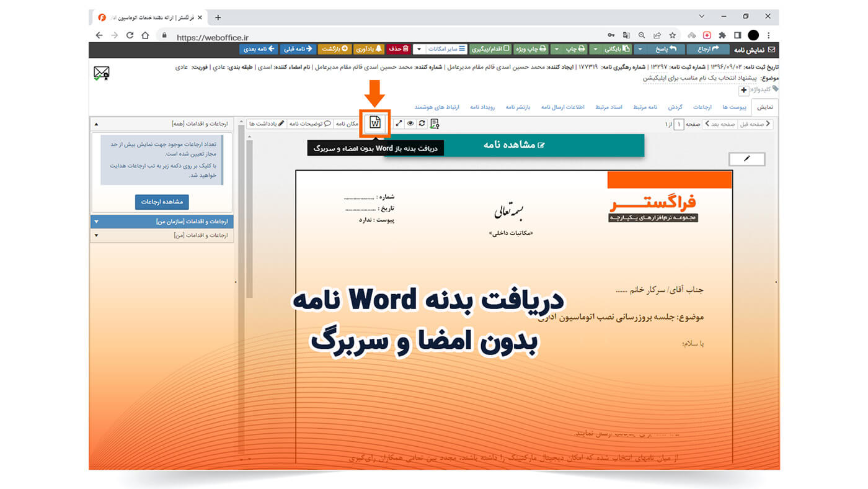The width and height of the screenshot is (868, 489).
Task: Click the fullscreen expand arrows icon
Action: coord(399,123)
